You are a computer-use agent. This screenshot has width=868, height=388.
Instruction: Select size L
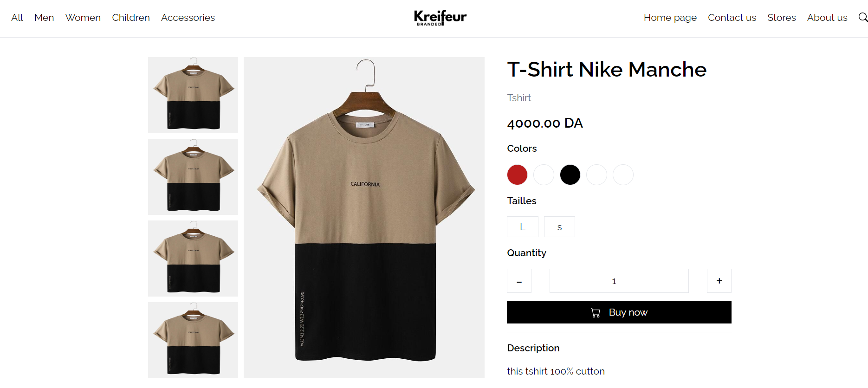pyautogui.click(x=523, y=227)
